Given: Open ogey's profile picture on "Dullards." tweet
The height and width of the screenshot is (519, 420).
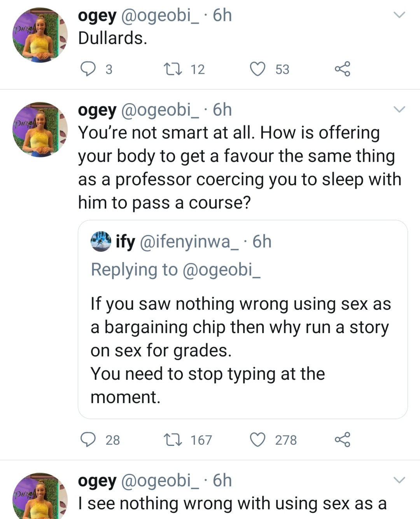Looking at the screenshot, I should click(40, 35).
